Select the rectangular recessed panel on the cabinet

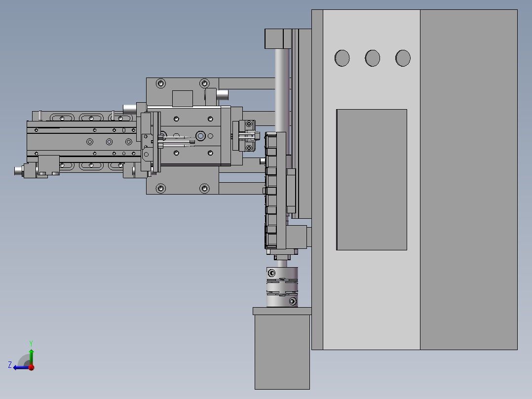tap(372, 180)
